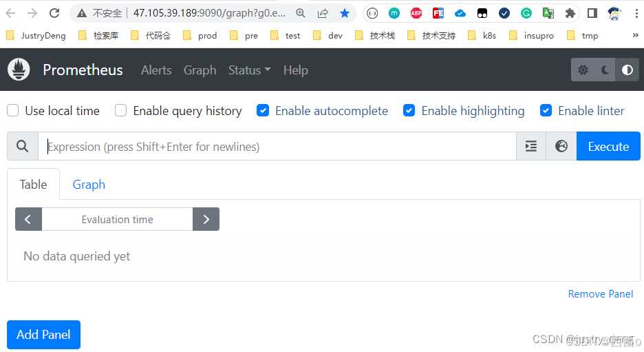Screen dimensions: 644x352
Task: Click the blue bookmark star
Action: [345, 13]
